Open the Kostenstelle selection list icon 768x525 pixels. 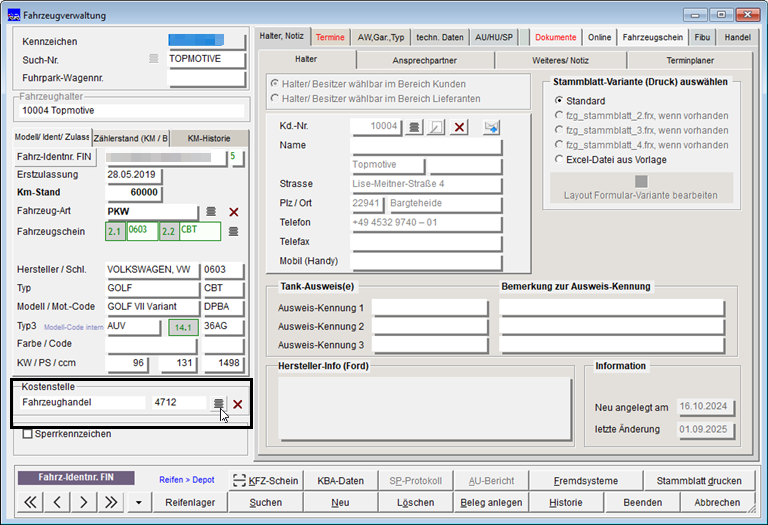coord(218,404)
